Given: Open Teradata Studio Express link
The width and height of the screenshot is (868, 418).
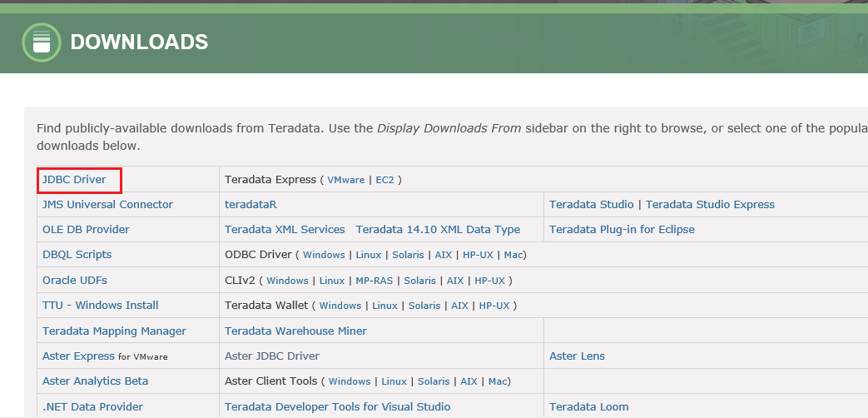Looking at the screenshot, I should 710,204.
